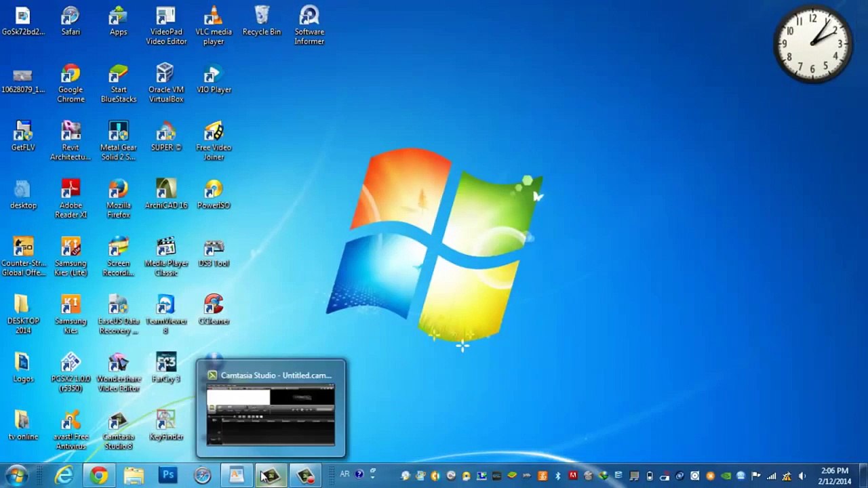Screen dimensions: 868x488
Task: Click the Bluetooth tray icon
Action: [557, 476]
